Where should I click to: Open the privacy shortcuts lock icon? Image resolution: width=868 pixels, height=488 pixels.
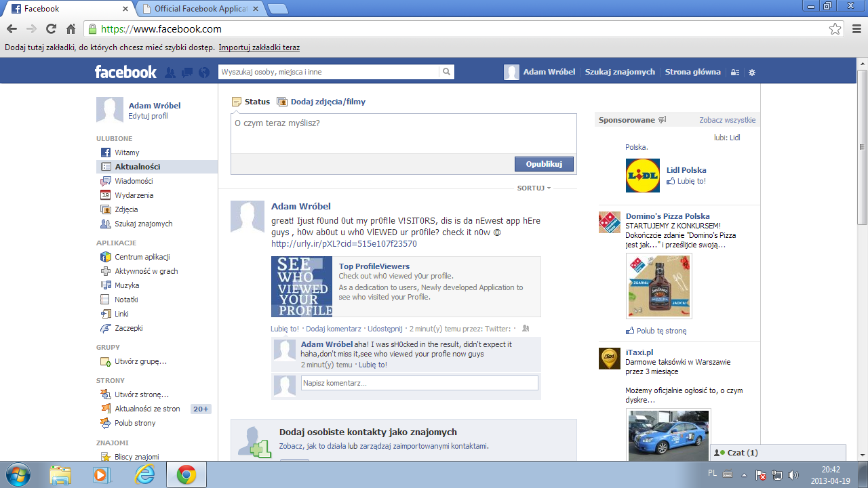coord(735,73)
